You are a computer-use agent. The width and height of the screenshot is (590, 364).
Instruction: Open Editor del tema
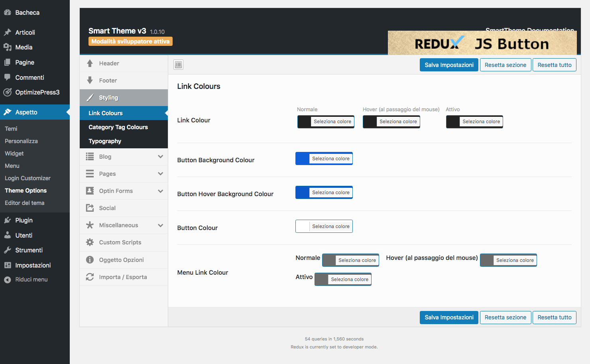24,203
